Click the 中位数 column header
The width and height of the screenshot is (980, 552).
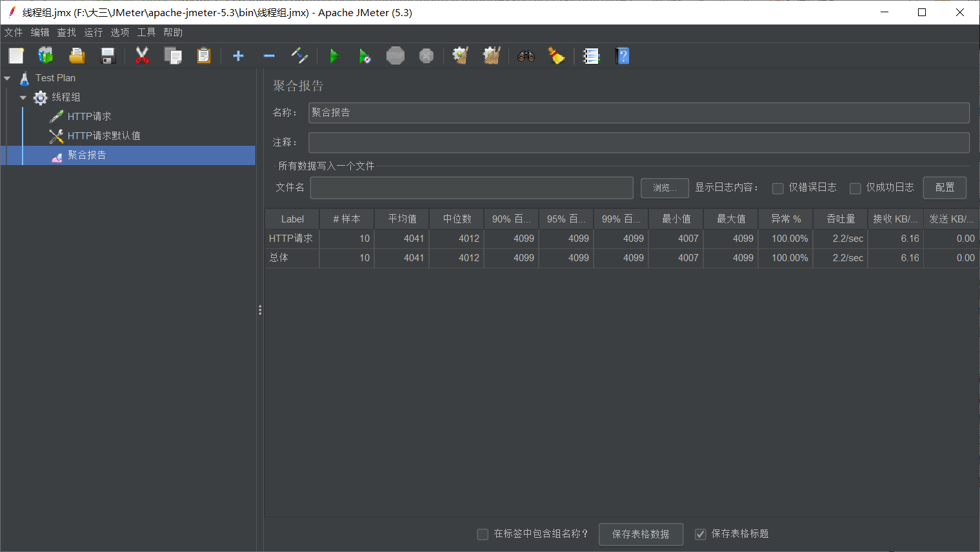click(457, 219)
